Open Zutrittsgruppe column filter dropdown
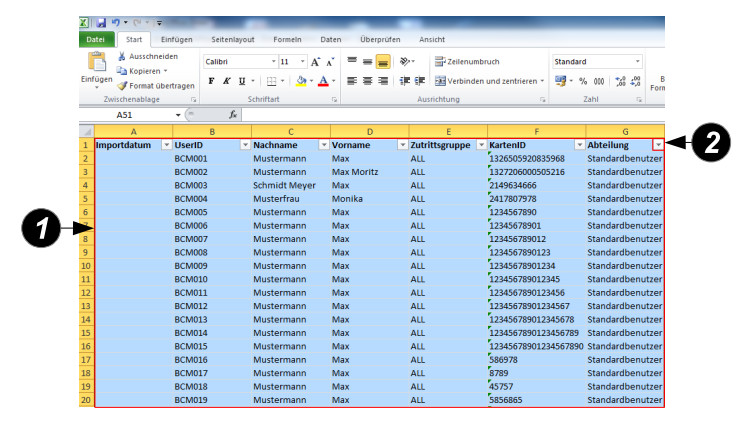 pos(481,145)
